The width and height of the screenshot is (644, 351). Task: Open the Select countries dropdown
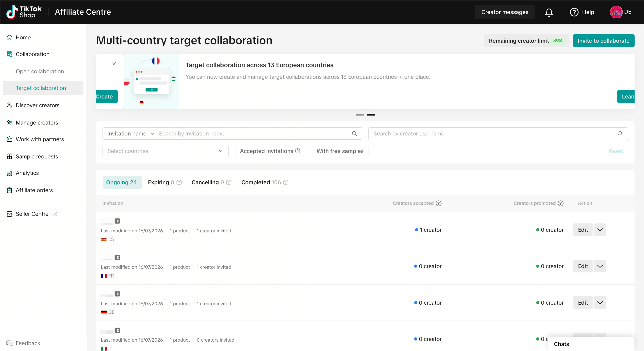[x=165, y=151]
